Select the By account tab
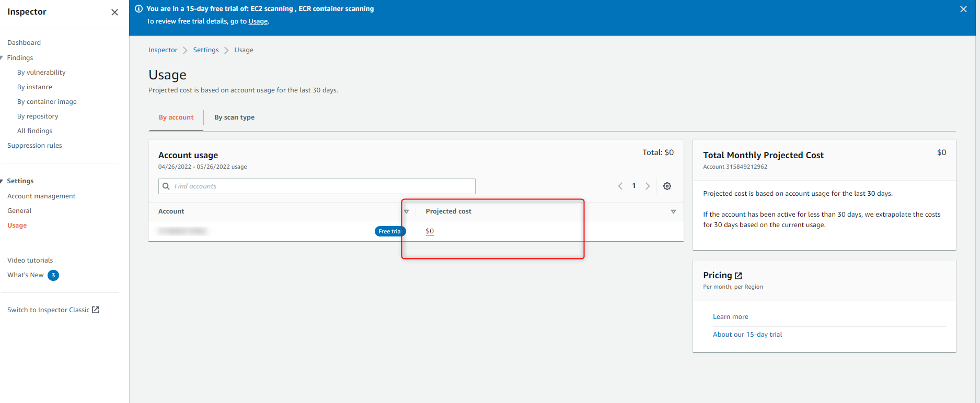This screenshot has width=980, height=403. 176,117
